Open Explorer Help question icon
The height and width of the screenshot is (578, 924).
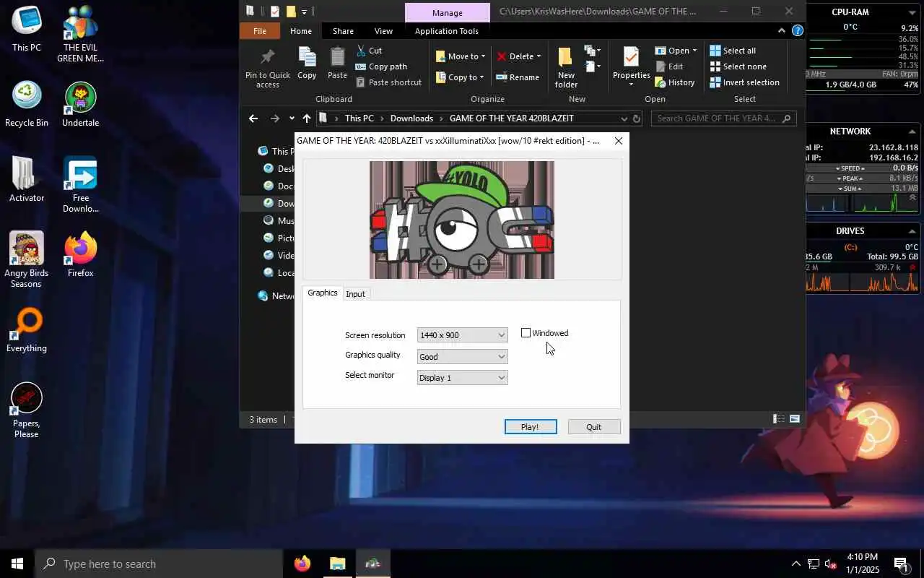coord(797,30)
